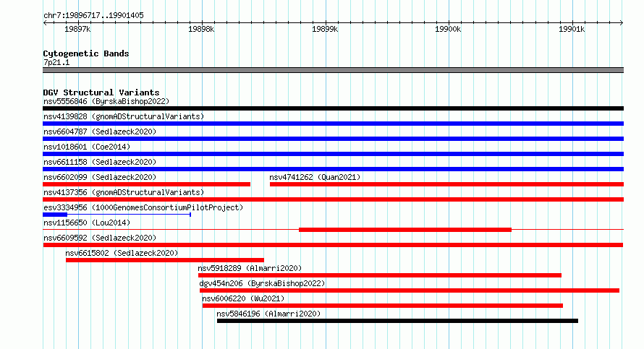Screen dimensions: 644x349
Task: Click the thick red nsv1156650 segment
Action: point(405,230)
